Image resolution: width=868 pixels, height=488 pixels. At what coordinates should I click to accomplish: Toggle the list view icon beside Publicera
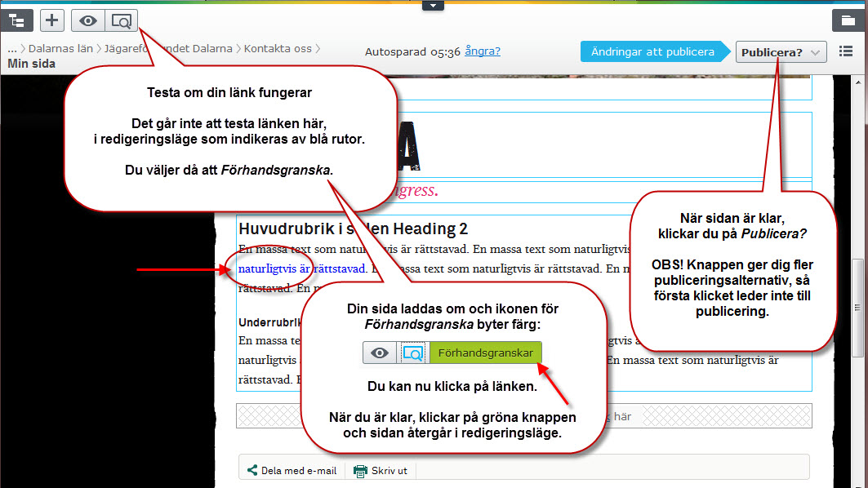coord(845,51)
